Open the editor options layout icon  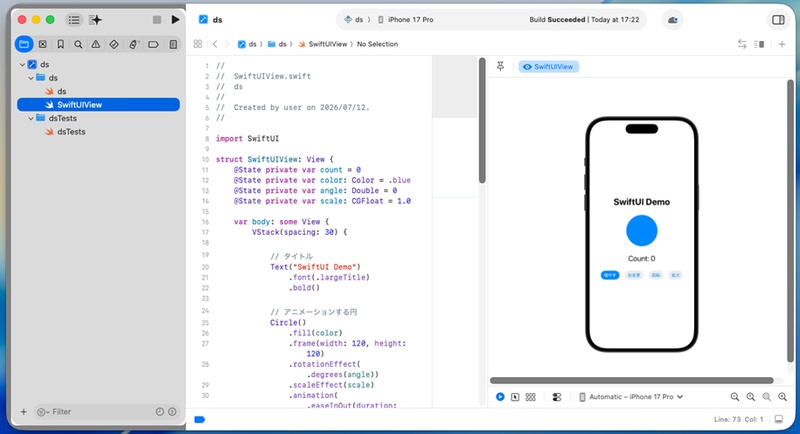pos(759,44)
